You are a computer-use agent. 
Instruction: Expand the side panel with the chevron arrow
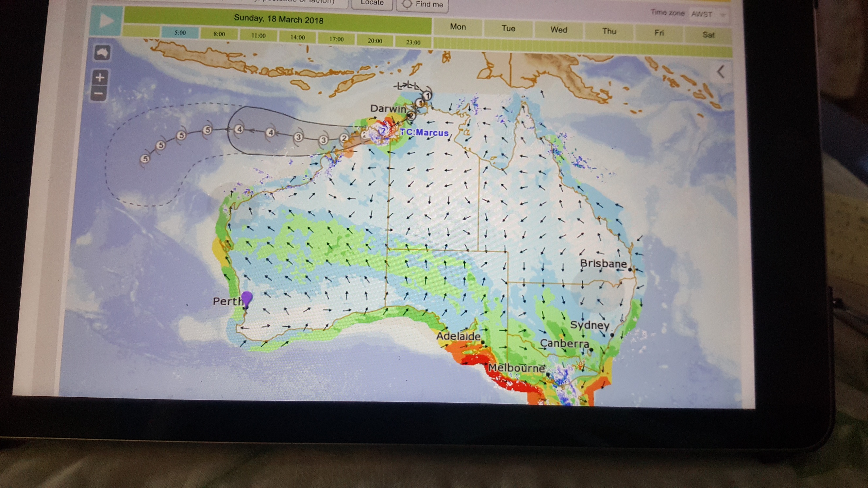click(x=720, y=72)
